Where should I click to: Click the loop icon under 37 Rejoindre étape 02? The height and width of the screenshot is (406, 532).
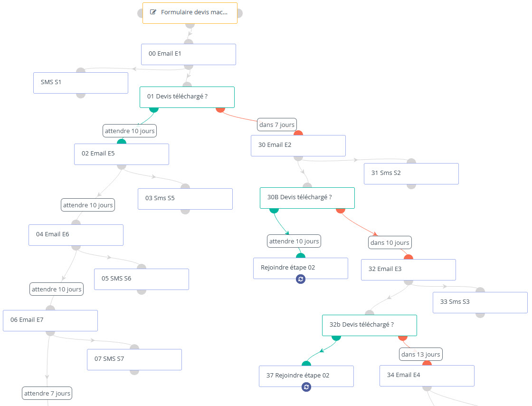coord(306,387)
